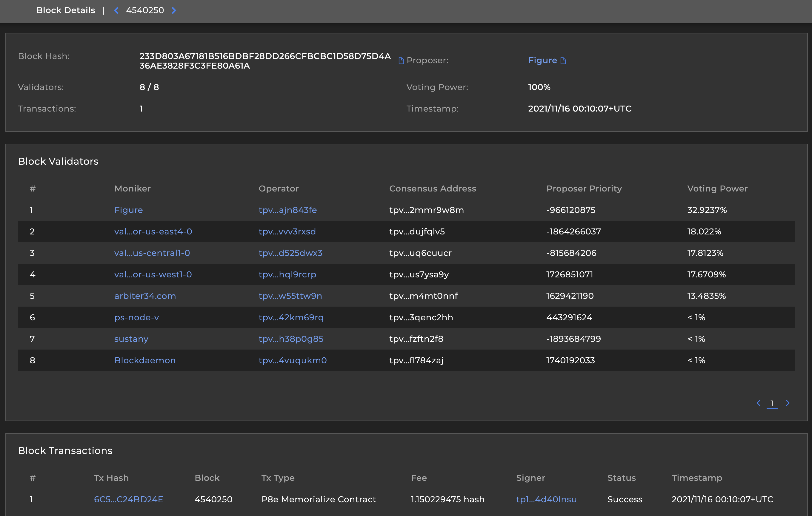Viewport: 812px width, 516px height.
Task: Copy proposer Figure address icon
Action: (563, 61)
